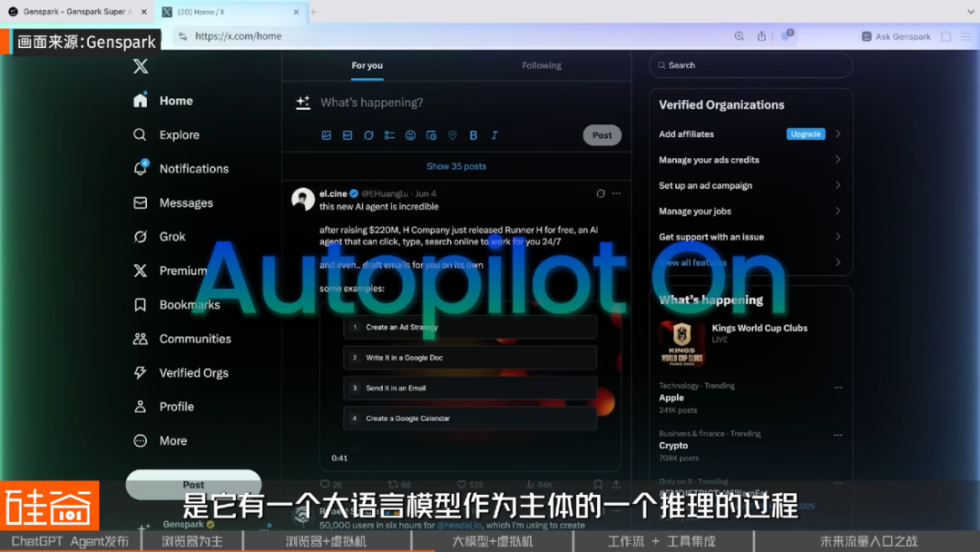Reply to el.cine's post
The height and width of the screenshot is (552, 980).
click(331, 485)
